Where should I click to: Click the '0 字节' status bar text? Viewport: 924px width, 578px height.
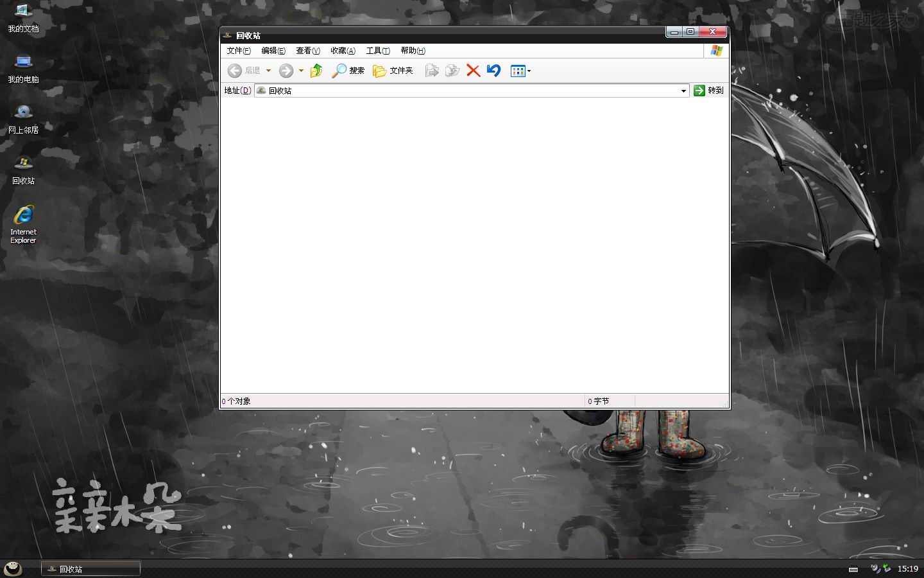(x=599, y=401)
